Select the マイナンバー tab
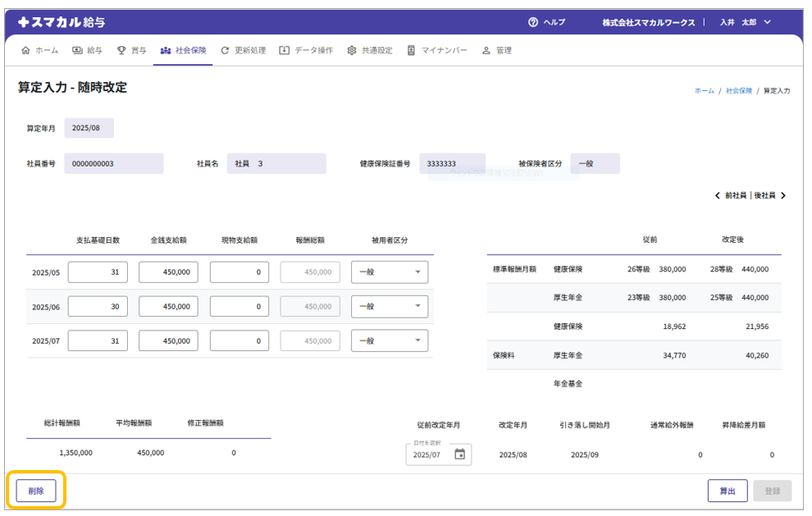Viewport: 812px width, 516px height. pyautogui.click(x=437, y=50)
